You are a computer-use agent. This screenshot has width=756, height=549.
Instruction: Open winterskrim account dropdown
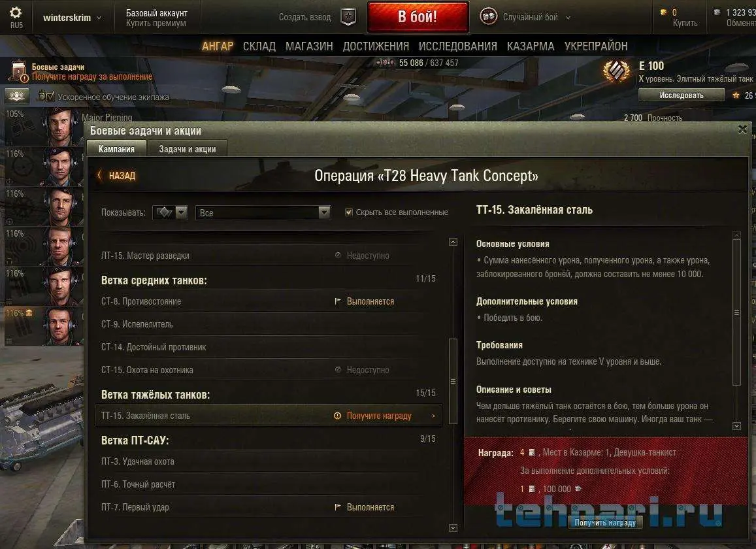point(73,18)
